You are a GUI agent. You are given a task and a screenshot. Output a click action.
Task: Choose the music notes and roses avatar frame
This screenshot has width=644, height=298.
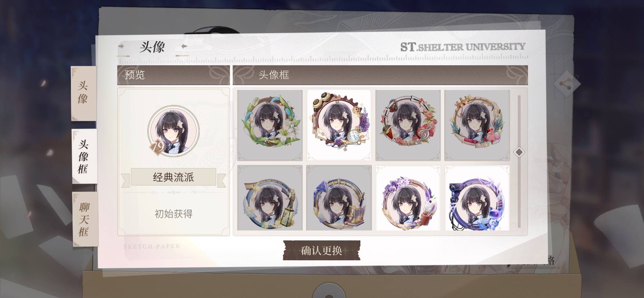[408, 125]
